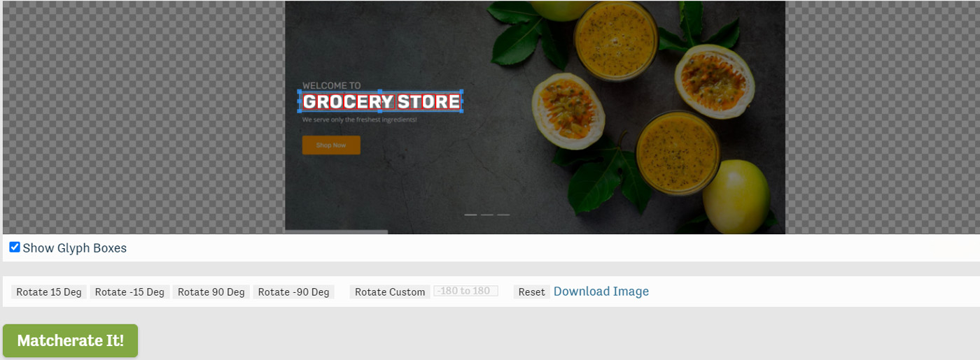Image resolution: width=980 pixels, height=360 pixels.
Task: Select the glyph box around the final E
Action: (454, 101)
